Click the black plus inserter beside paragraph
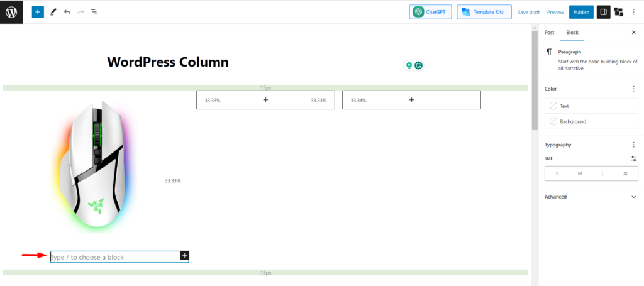The image size is (644, 286). [184, 256]
